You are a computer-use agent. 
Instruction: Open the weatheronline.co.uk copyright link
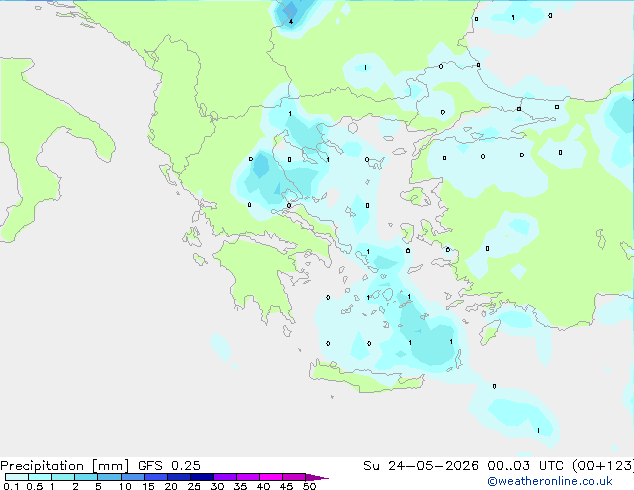(x=550, y=481)
